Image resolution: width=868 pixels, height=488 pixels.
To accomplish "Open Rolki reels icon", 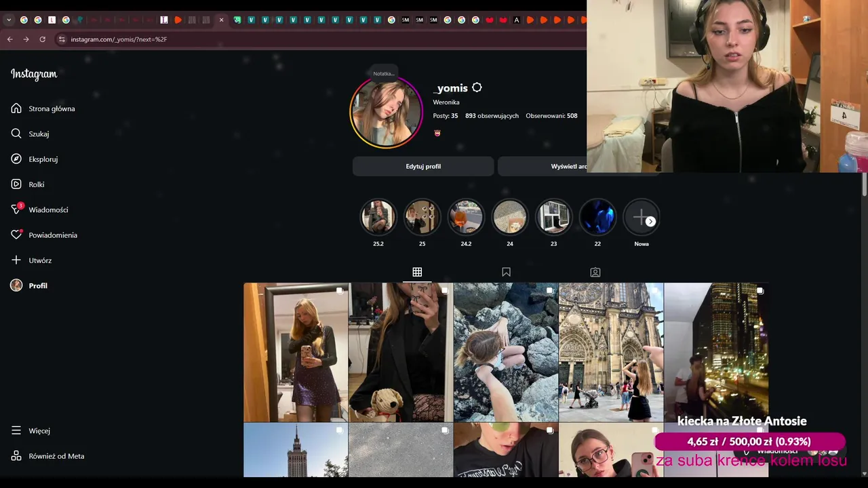I will (16, 184).
